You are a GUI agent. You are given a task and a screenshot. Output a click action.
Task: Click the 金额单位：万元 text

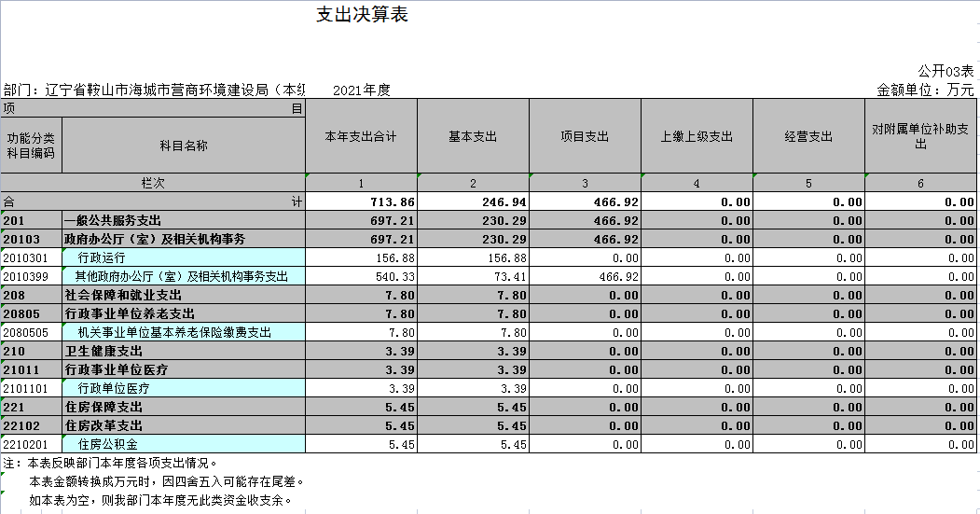click(925, 90)
